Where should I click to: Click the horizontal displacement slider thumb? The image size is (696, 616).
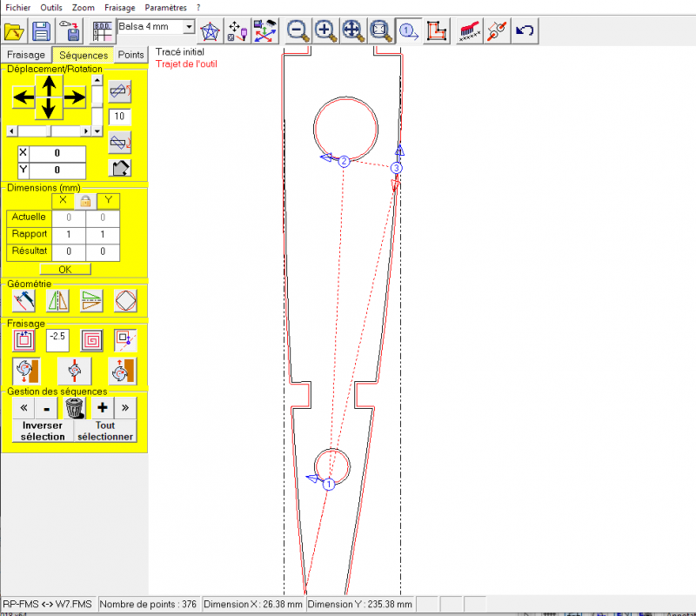(49, 131)
